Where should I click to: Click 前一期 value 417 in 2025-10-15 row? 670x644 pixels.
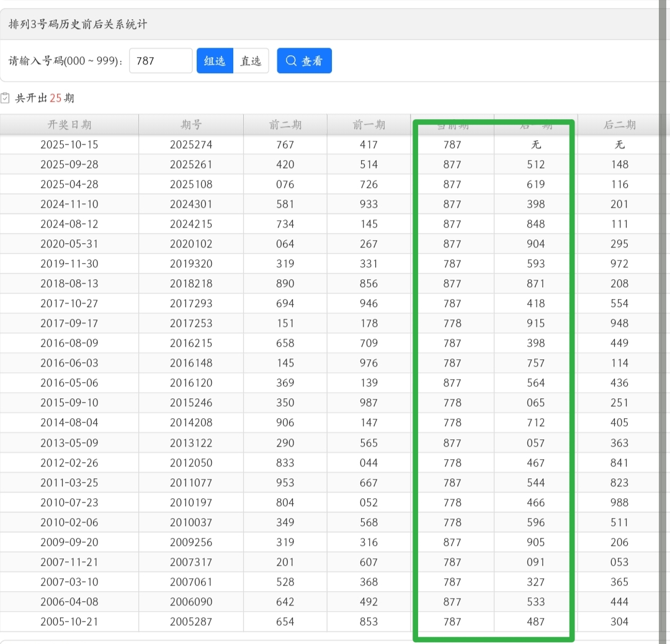pyautogui.click(x=368, y=145)
